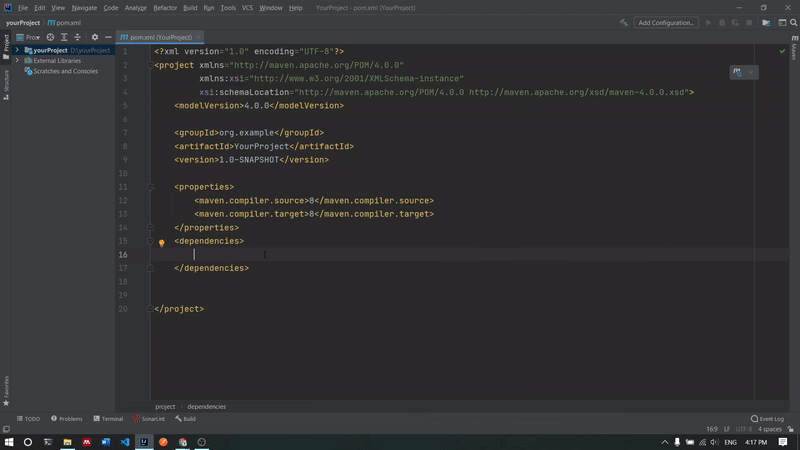Close the pom.xml editor tab
Screen dimensions: 800x450
[198, 37]
